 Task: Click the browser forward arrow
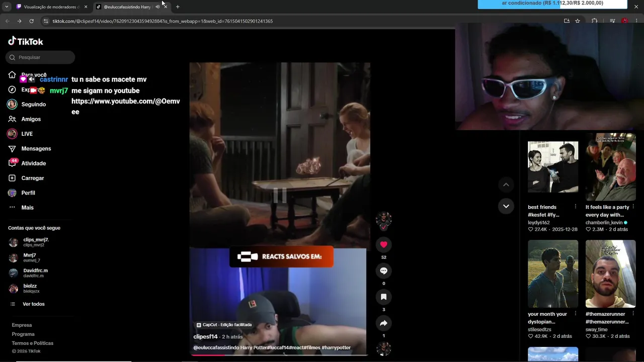click(x=19, y=21)
